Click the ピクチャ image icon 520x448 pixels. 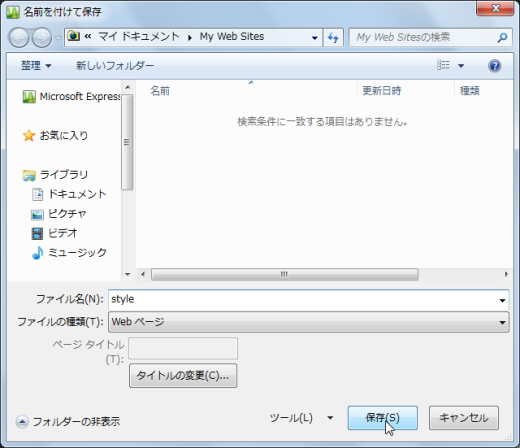tap(37, 214)
